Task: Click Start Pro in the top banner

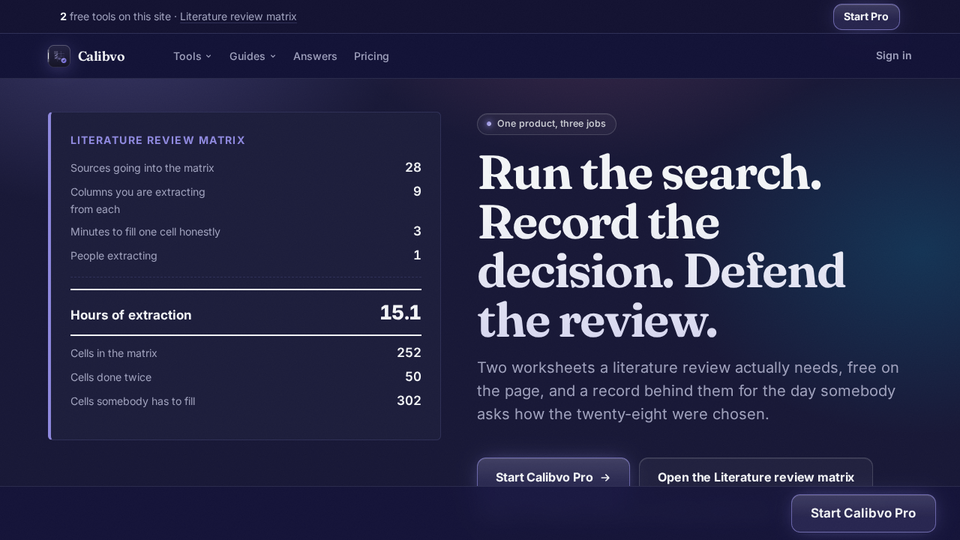Action: point(866,17)
